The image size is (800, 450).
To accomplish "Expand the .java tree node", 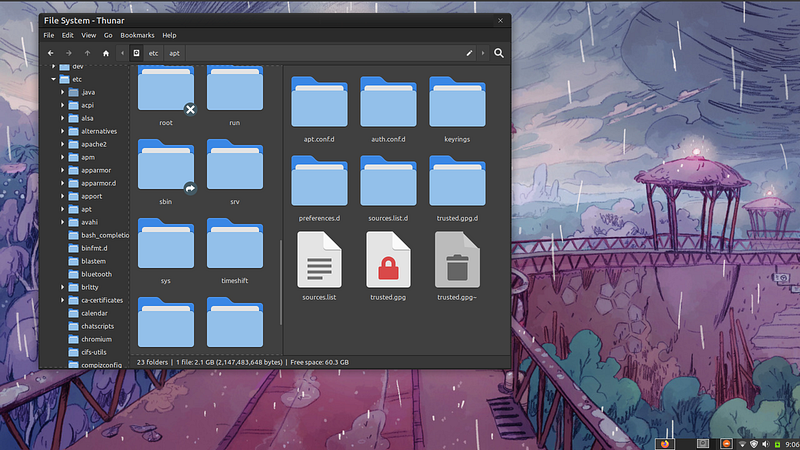I will pos(62,92).
